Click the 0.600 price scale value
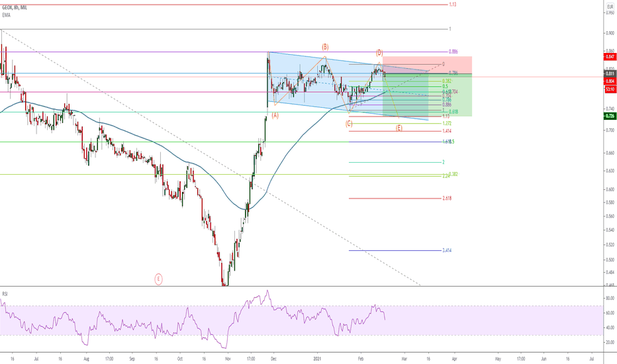The height and width of the screenshot is (364, 617). [610, 189]
